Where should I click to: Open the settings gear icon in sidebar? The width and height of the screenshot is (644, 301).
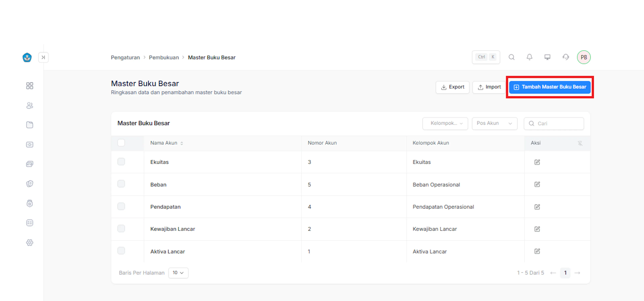coord(30,243)
